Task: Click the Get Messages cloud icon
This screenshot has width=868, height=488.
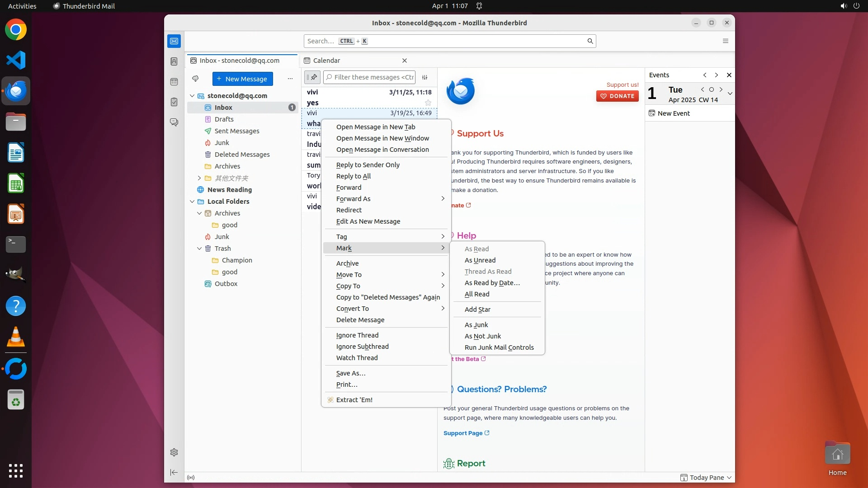Action: (195, 79)
